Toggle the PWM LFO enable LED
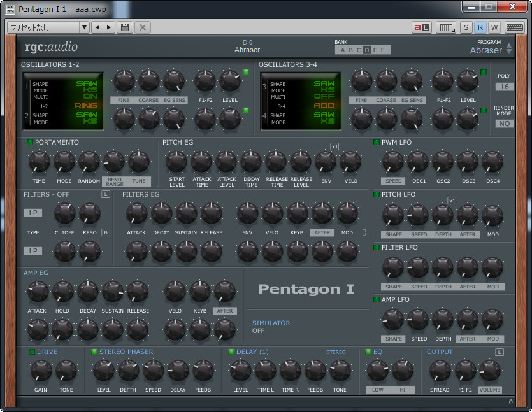 (x=377, y=143)
